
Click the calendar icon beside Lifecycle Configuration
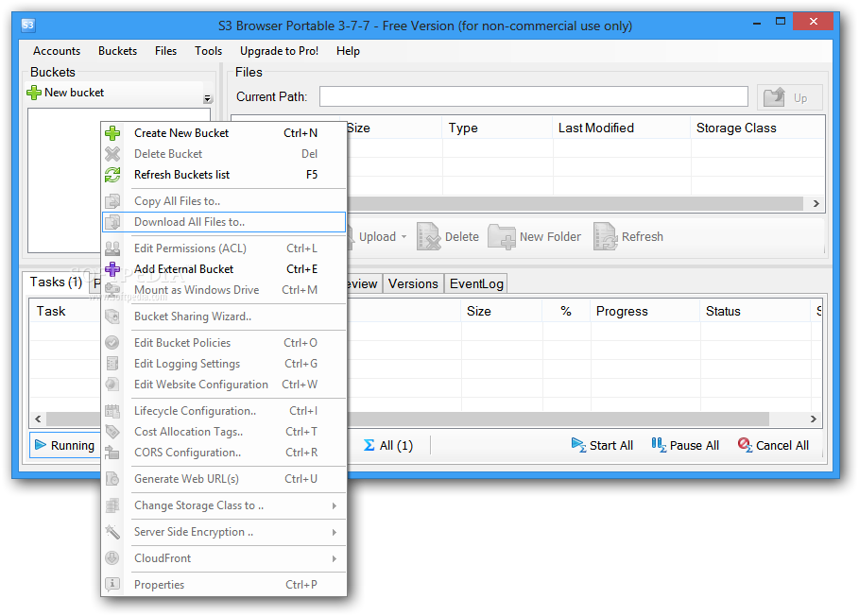[x=112, y=411]
